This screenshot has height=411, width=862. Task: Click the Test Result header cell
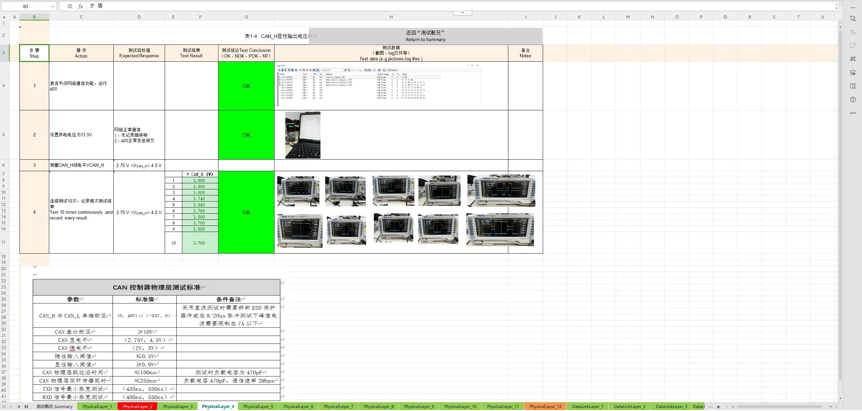191,53
